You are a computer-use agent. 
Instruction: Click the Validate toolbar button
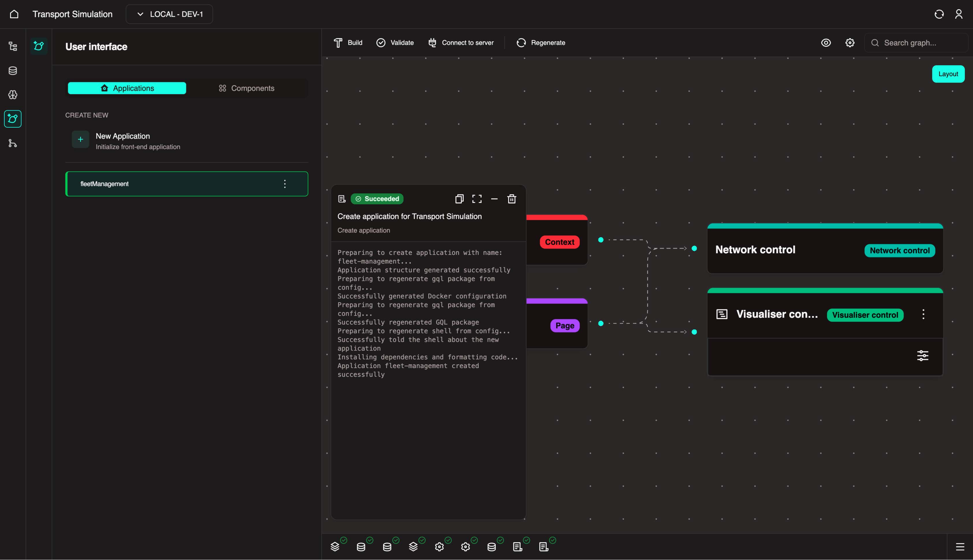pos(395,43)
